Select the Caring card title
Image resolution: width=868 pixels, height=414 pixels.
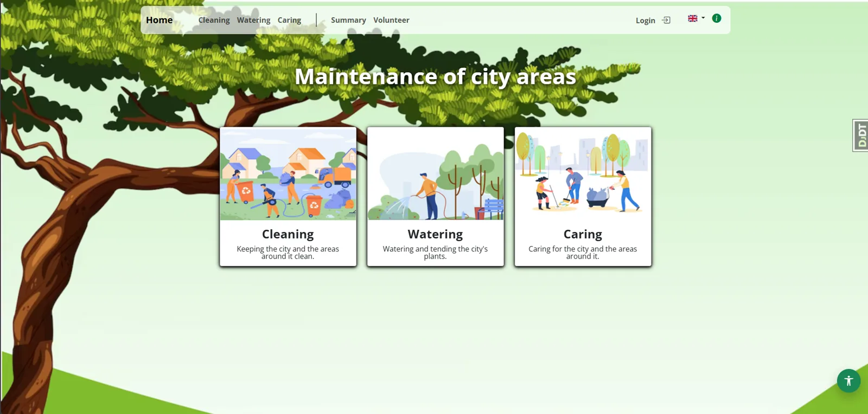point(583,234)
